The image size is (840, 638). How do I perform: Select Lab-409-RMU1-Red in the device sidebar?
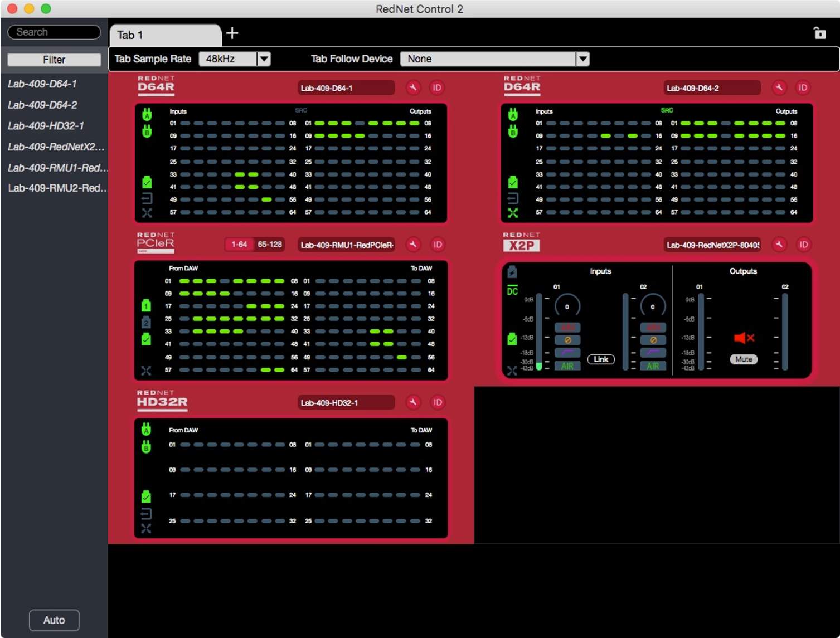54,167
